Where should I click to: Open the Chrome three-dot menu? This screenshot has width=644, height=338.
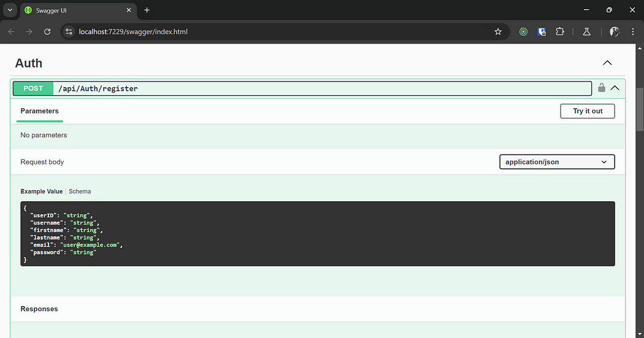(632, 32)
